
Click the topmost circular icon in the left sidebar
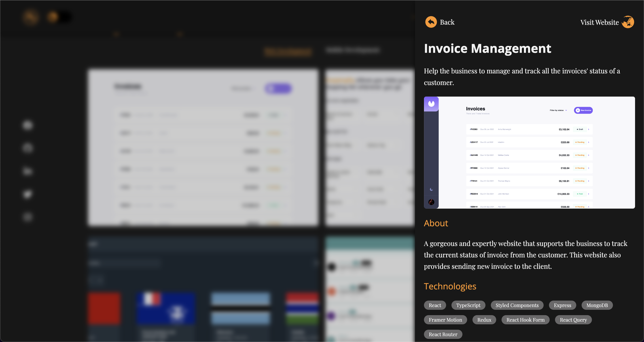coord(28,125)
